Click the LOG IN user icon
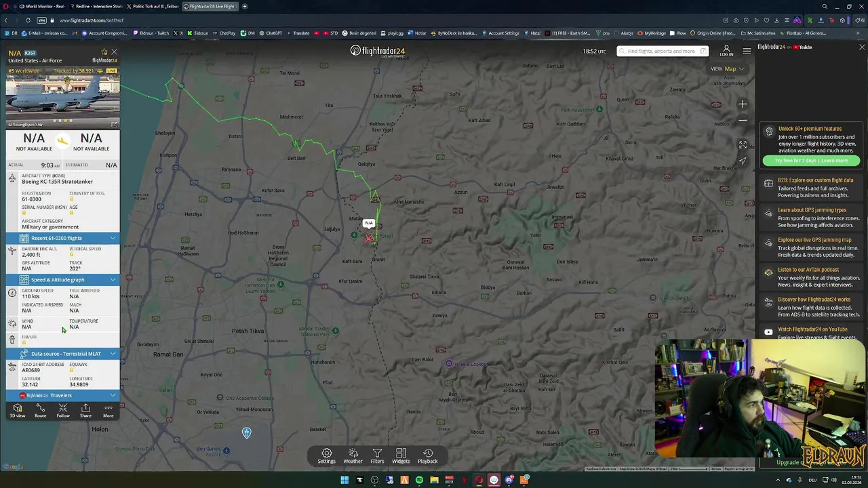Viewport: 868px width, 488px height. pos(726,51)
